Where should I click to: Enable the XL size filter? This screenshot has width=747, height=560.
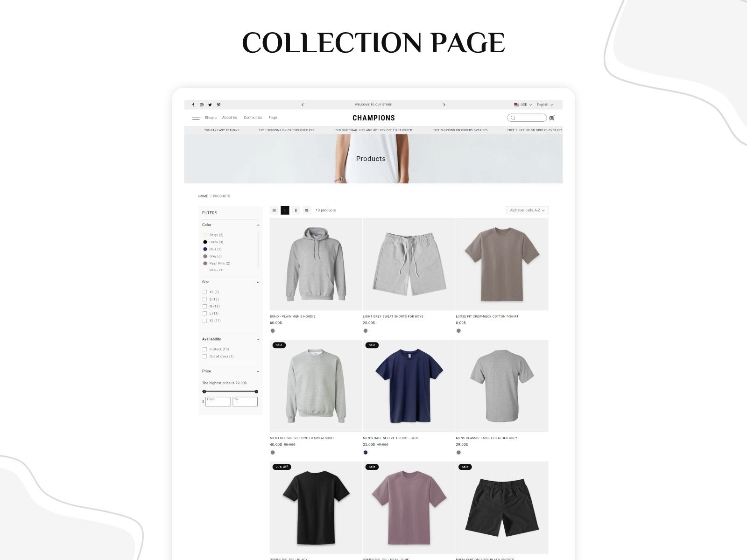pos(204,321)
